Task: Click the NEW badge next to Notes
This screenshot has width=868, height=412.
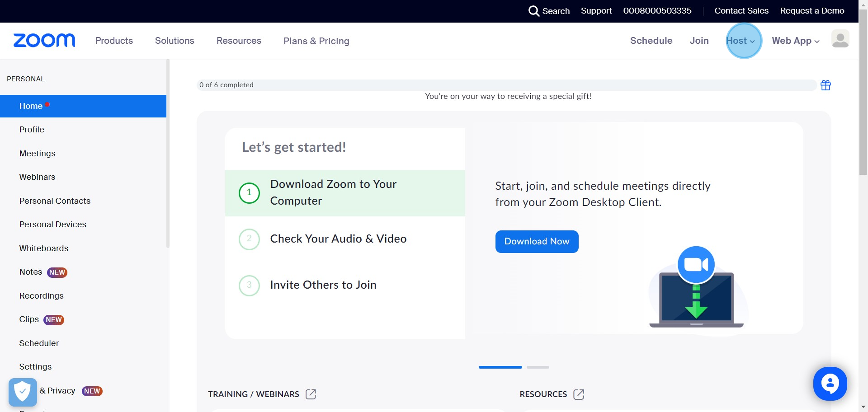Action: coord(57,272)
